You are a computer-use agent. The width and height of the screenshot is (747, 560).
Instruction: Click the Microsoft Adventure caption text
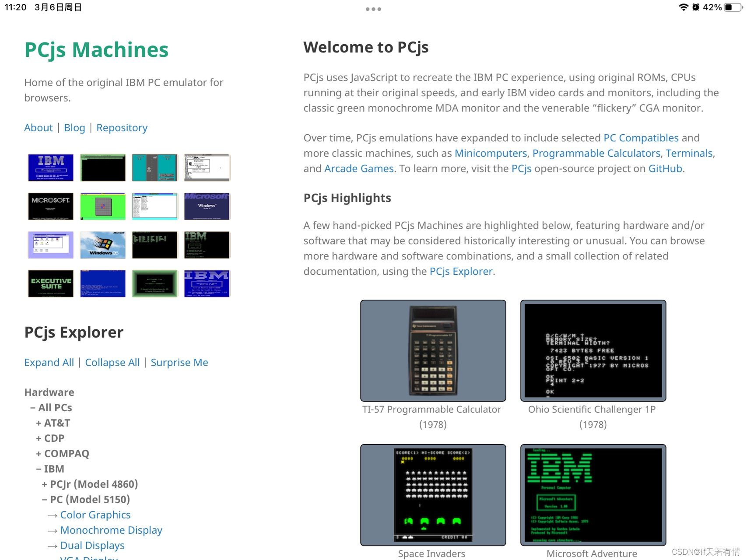pyautogui.click(x=592, y=553)
